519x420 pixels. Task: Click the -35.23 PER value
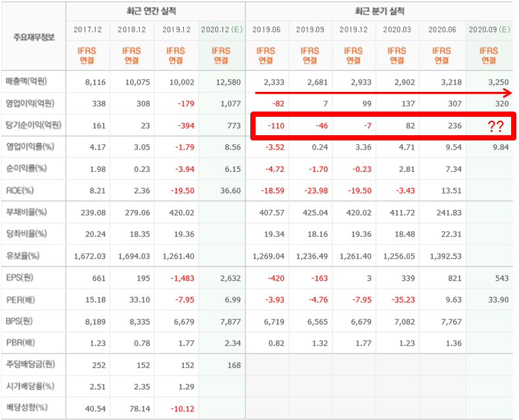click(403, 300)
